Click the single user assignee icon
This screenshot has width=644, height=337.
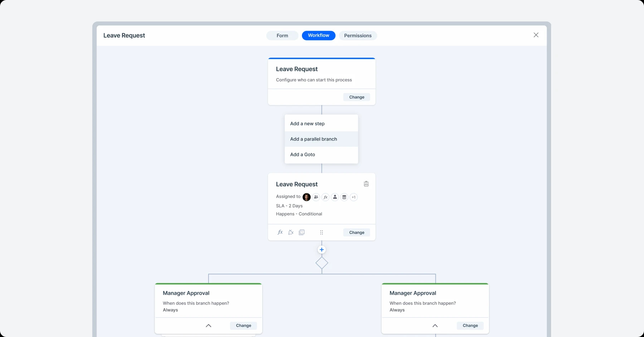(335, 197)
